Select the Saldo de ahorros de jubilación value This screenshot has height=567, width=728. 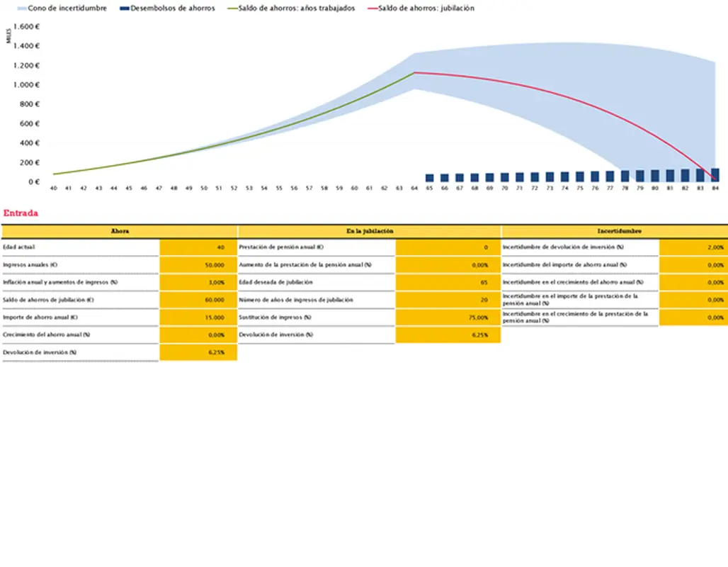tap(198, 300)
